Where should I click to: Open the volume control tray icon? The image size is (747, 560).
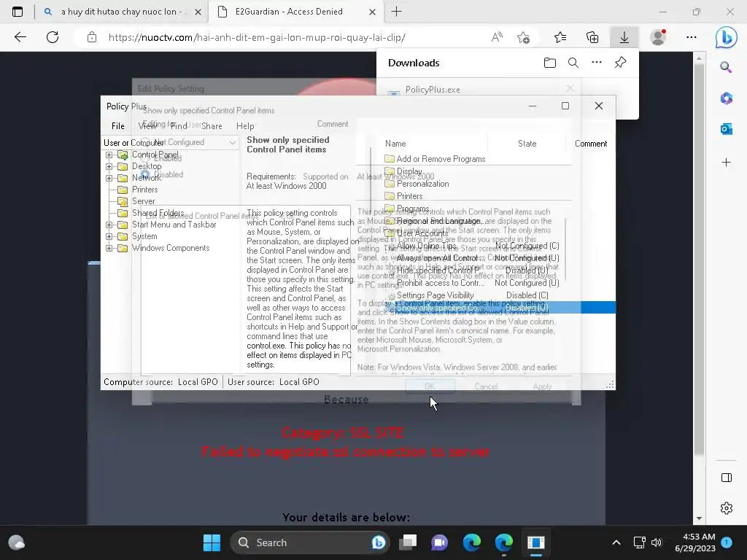(x=657, y=542)
